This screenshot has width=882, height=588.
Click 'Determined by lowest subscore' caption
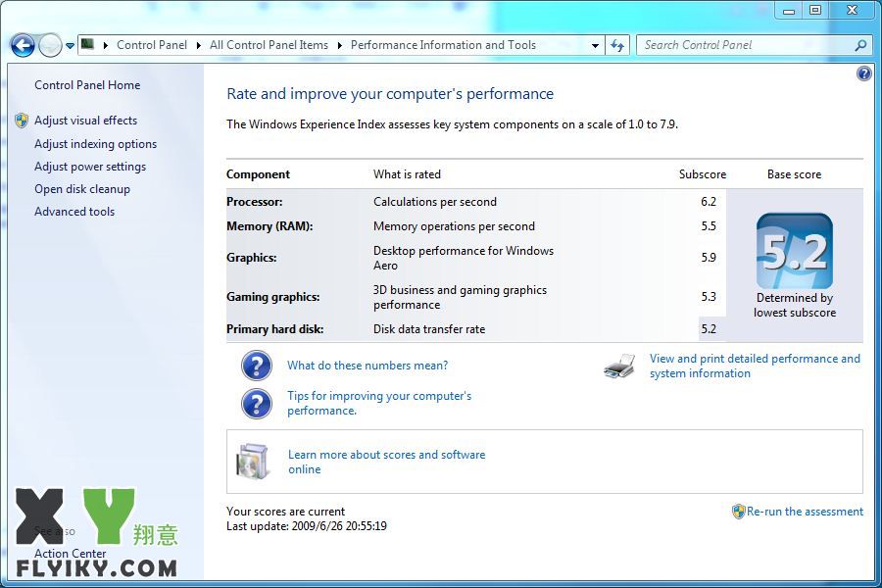click(794, 305)
